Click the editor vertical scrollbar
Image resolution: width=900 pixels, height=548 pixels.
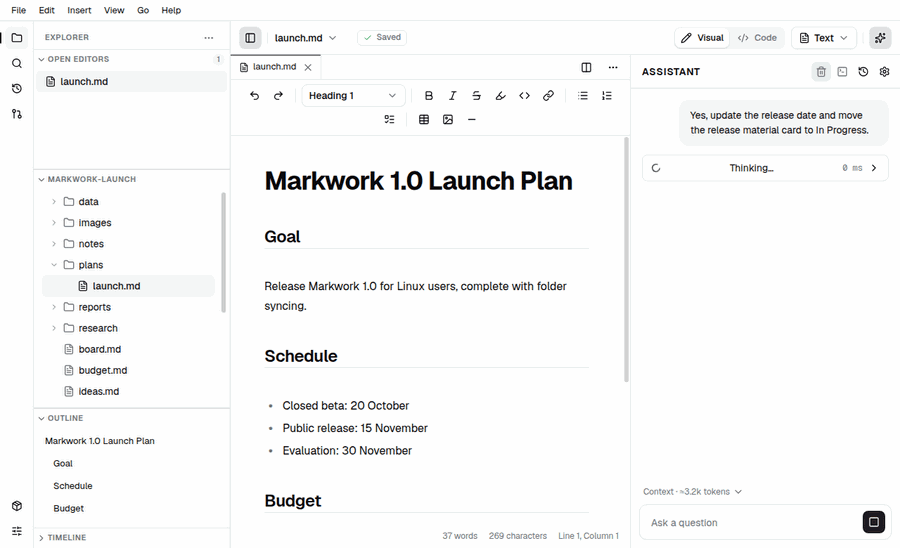tap(626, 259)
